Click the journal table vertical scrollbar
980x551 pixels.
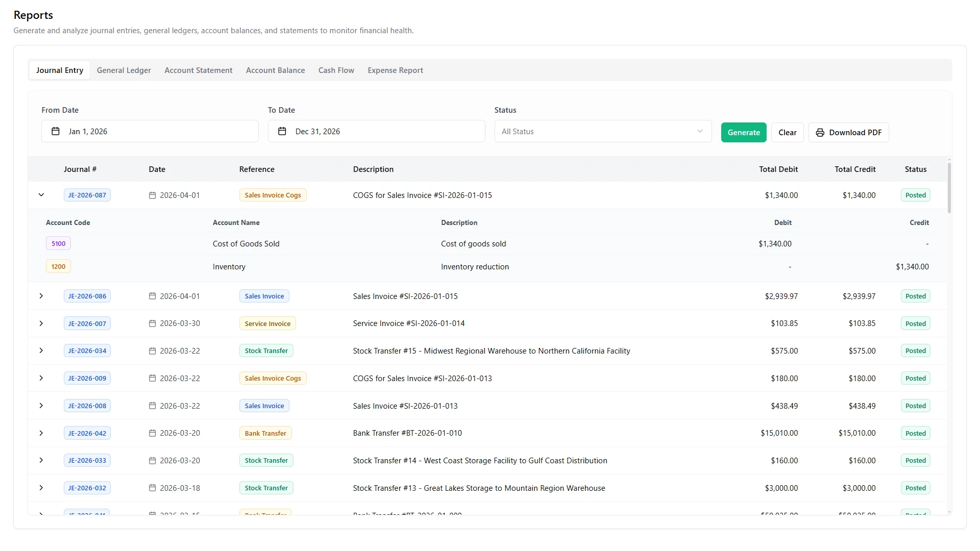point(949,188)
